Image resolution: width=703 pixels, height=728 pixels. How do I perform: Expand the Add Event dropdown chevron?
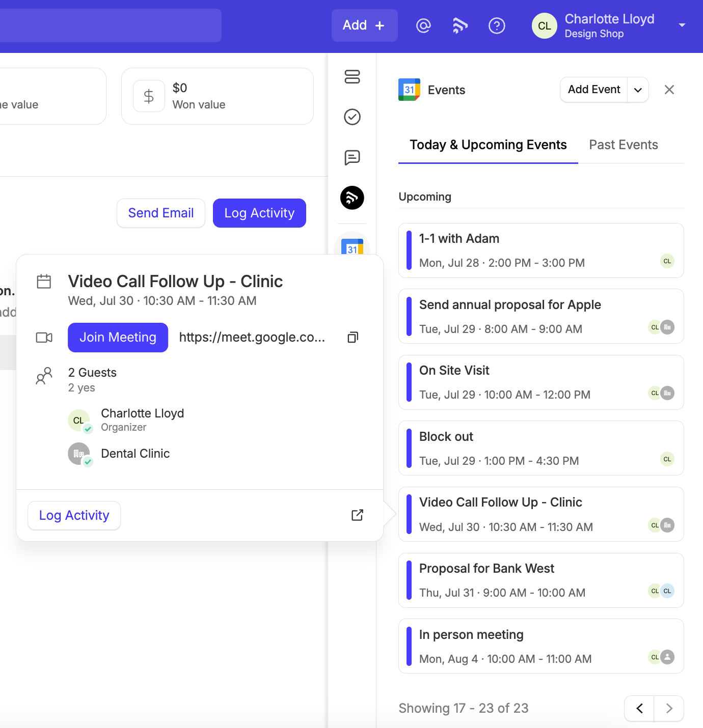(638, 90)
